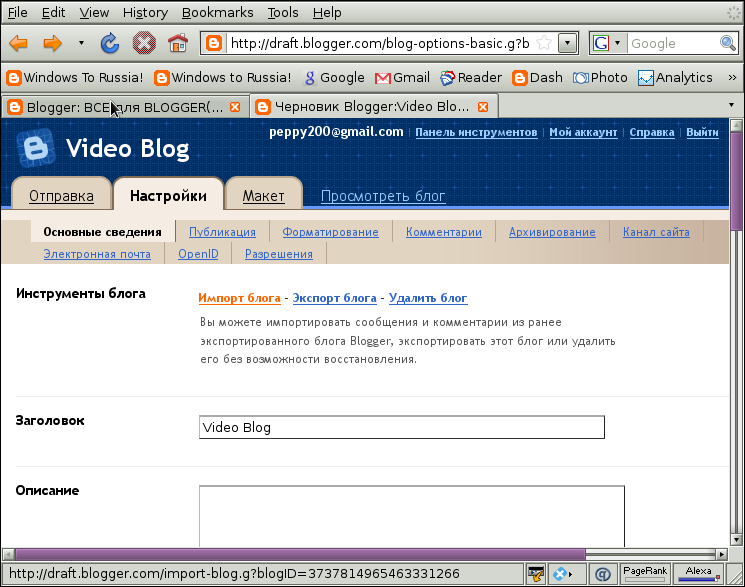Image resolution: width=745 pixels, height=587 pixels.
Task: Open the list-all-tabs dropdown arrow
Action: pos(731,105)
